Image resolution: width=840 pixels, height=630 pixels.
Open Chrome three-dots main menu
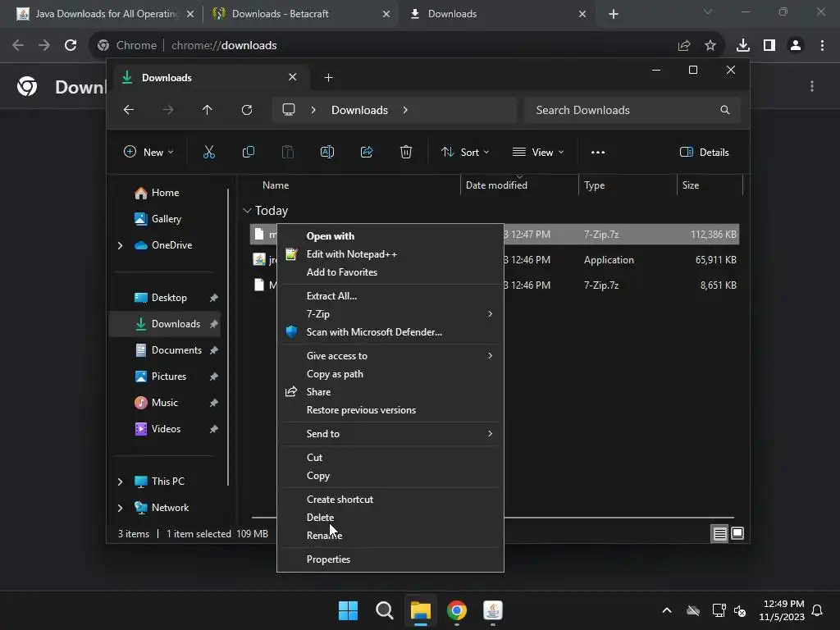tap(822, 46)
